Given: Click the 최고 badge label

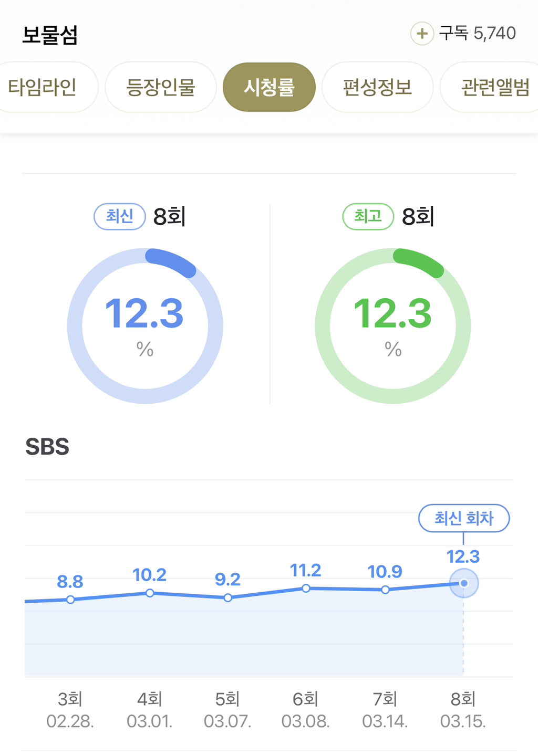Looking at the screenshot, I should pos(368,216).
